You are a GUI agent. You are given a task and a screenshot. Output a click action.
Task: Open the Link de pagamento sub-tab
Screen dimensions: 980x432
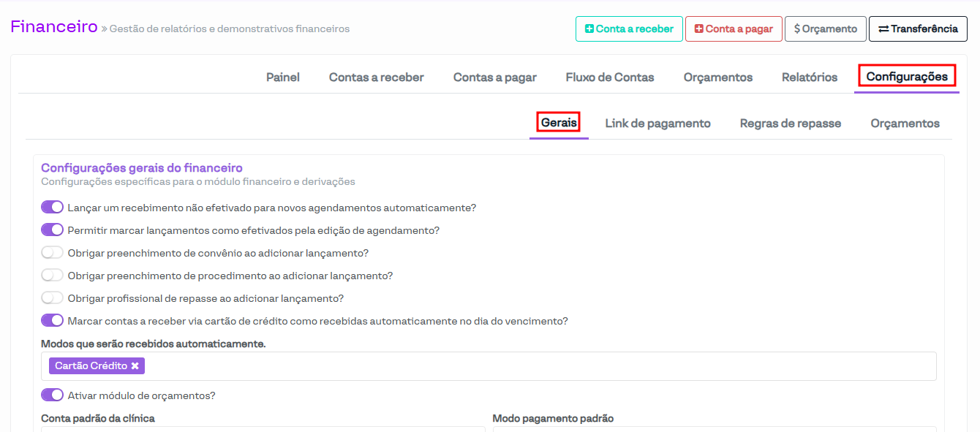[657, 124]
